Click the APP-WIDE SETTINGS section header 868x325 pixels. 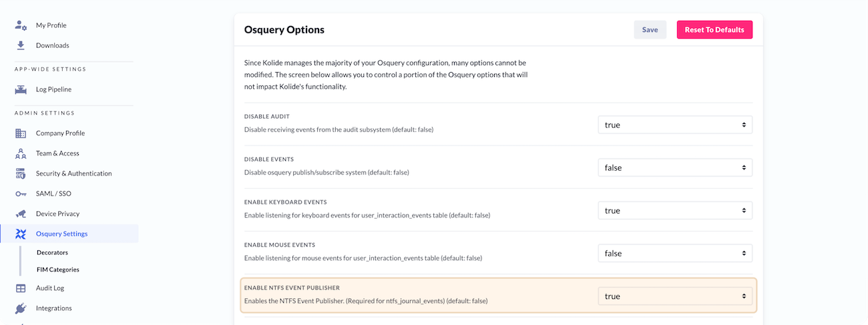(x=51, y=69)
